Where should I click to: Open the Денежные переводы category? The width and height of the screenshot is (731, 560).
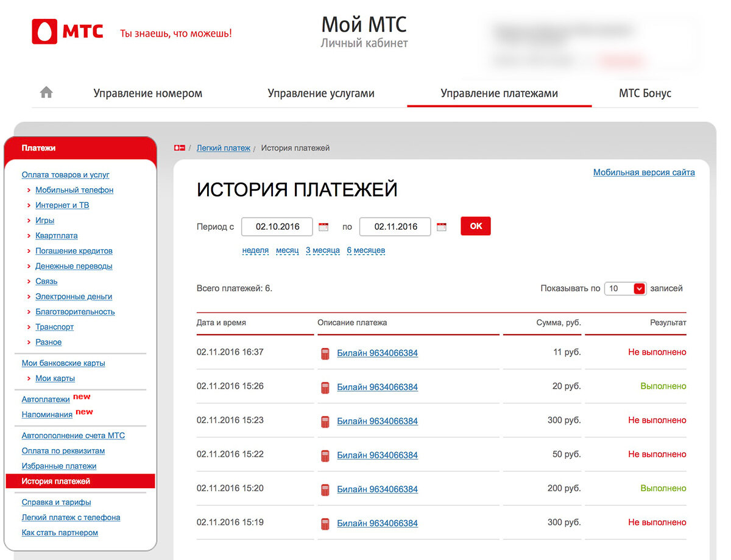74,266
